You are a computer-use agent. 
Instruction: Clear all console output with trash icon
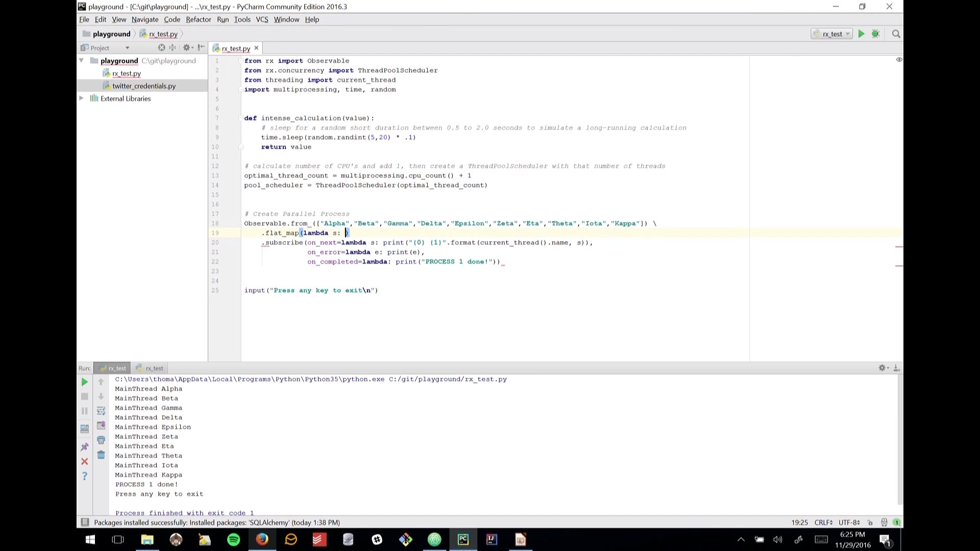tap(101, 455)
